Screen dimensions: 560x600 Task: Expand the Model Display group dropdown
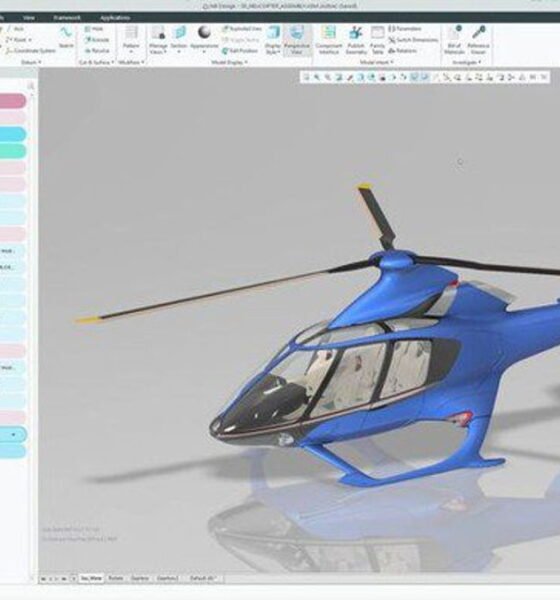click(x=229, y=62)
